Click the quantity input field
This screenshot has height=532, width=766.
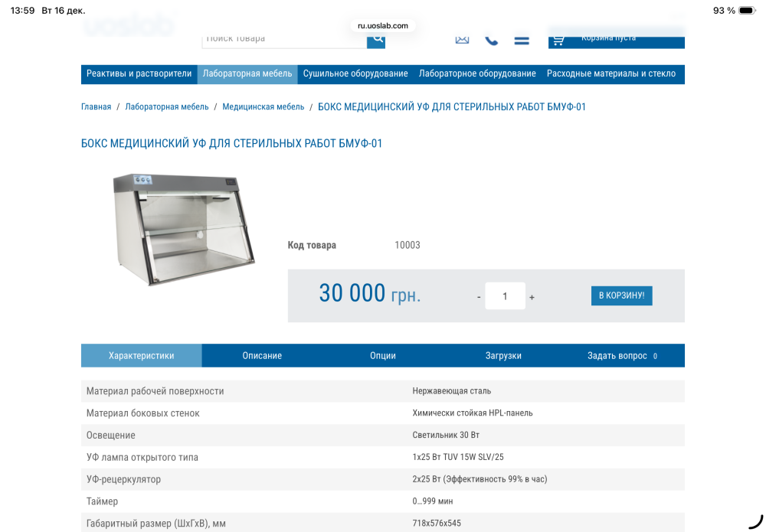point(505,295)
